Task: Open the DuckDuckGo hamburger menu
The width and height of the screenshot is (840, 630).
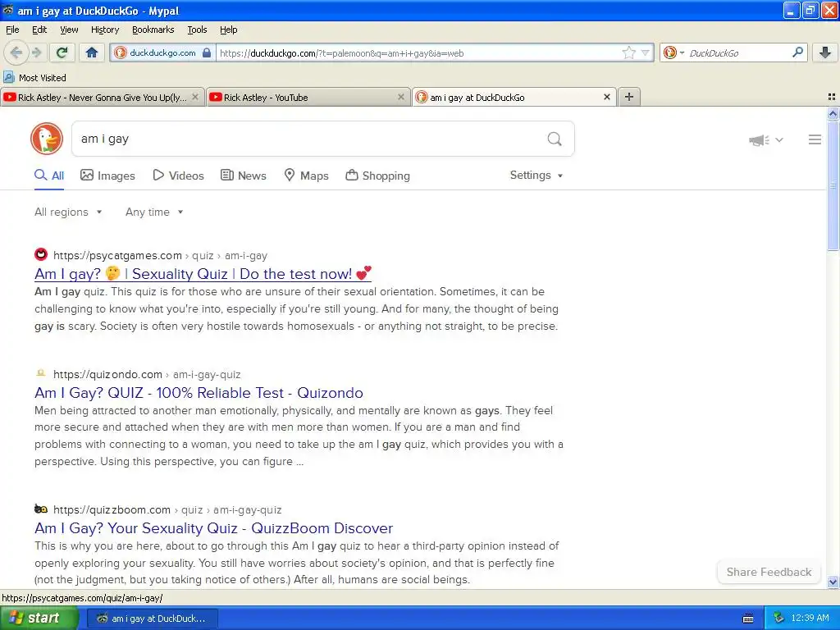Action: [815, 139]
